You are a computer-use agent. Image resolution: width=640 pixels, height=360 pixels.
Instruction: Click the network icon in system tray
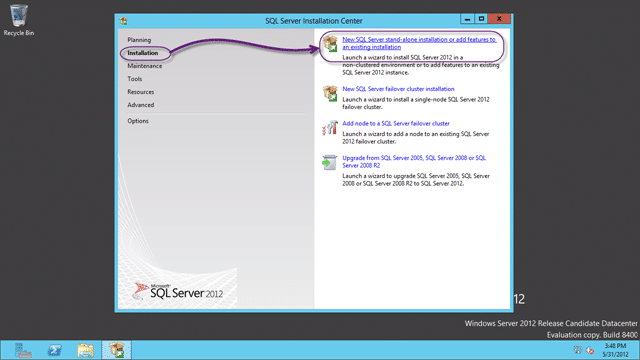pos(578,350)
